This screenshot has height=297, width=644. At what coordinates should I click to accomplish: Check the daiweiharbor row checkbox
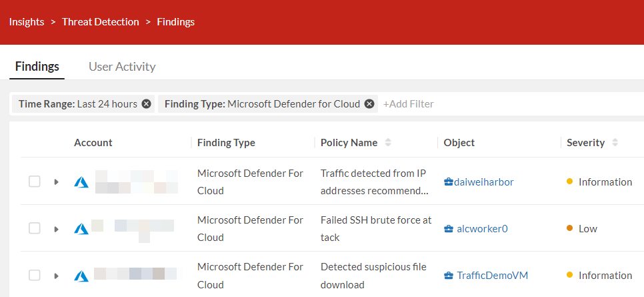point(35,182)
